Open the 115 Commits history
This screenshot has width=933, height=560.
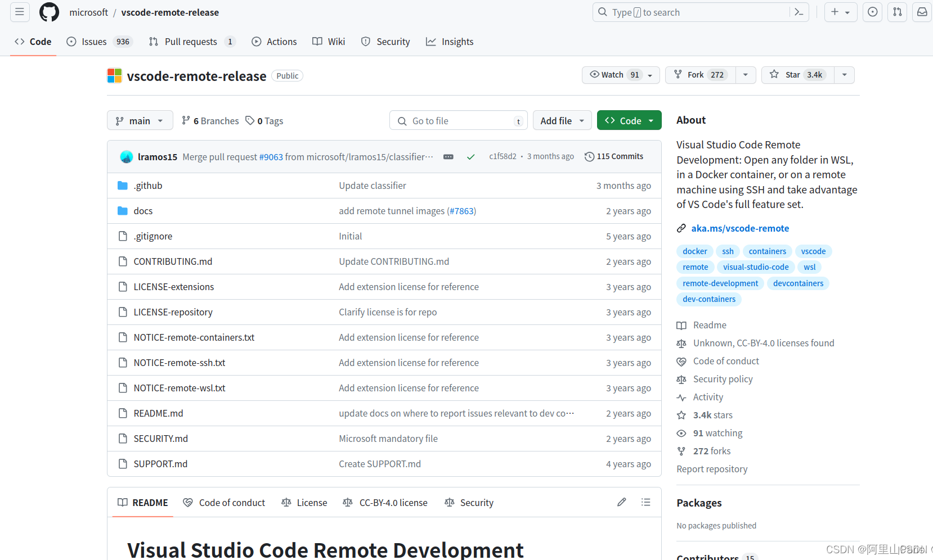click(614, 157)
